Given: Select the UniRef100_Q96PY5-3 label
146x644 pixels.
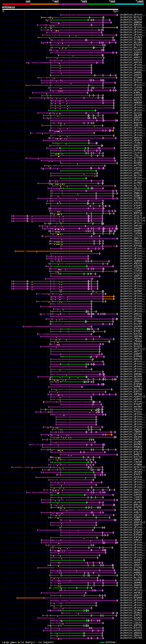Looking at the screenshot, I should point(132,522).
